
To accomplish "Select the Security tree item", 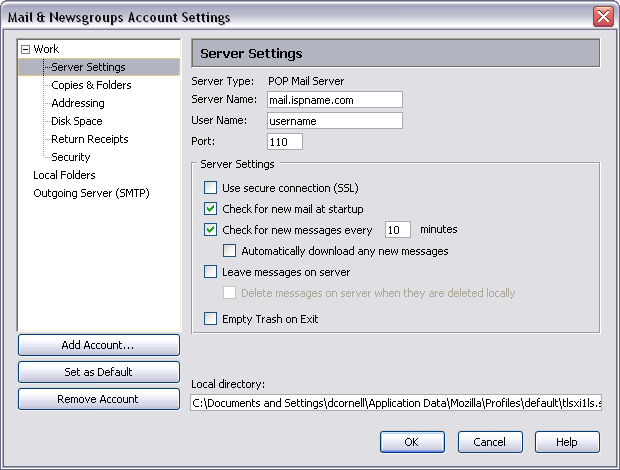I will pos(71,157).
